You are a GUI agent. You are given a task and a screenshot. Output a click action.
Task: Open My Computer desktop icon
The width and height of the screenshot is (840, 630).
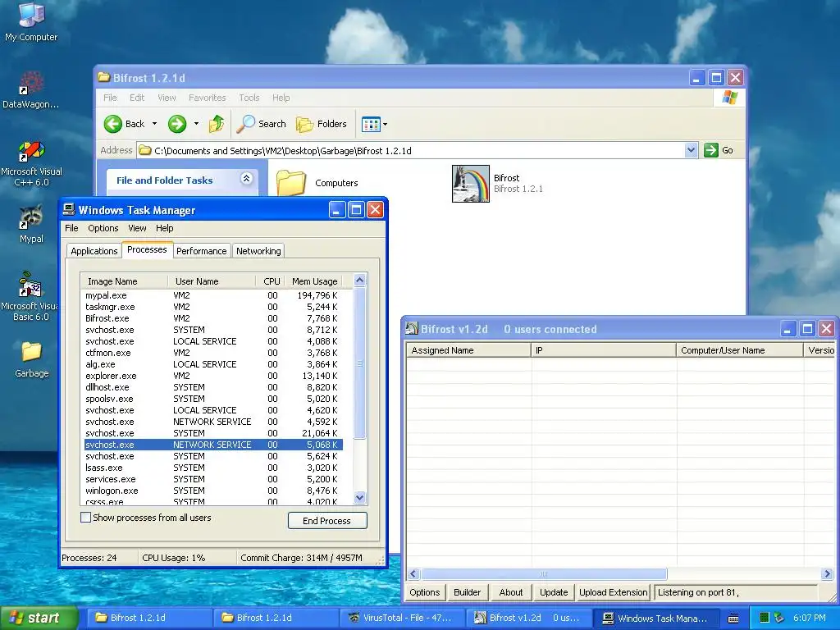31,21
